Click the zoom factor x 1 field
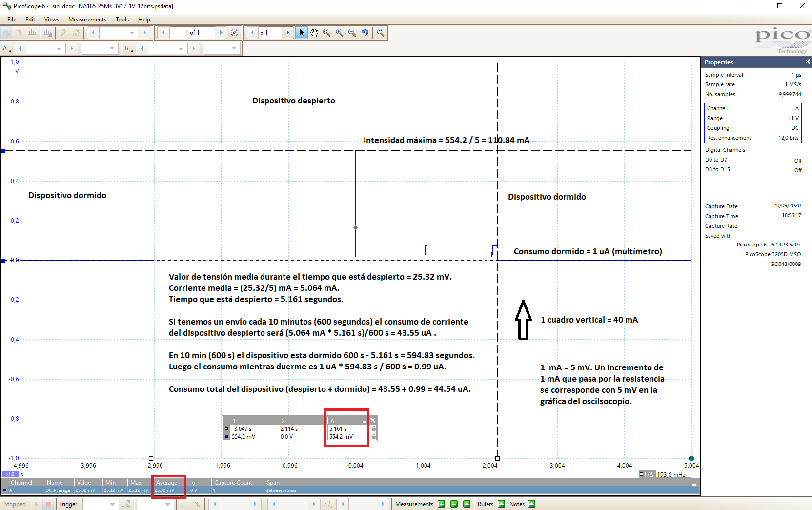 [270, 33]
